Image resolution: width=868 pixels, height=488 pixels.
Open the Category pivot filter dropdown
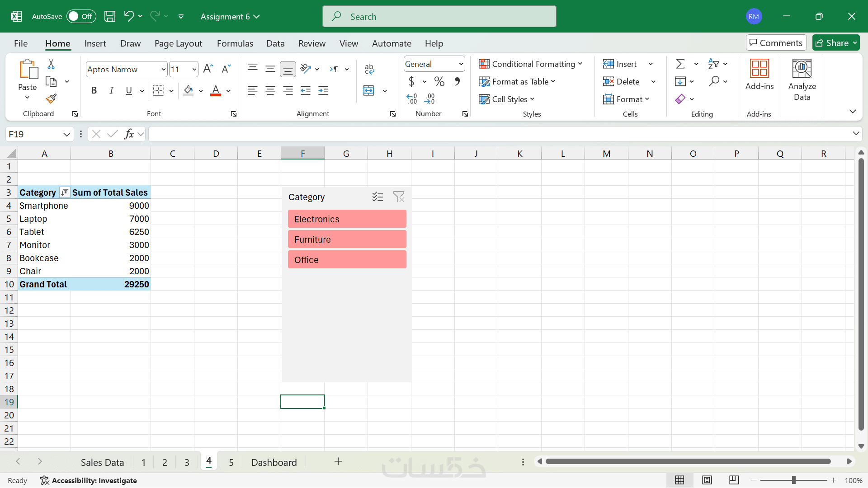pyautogui.click(x=65, y=192)
